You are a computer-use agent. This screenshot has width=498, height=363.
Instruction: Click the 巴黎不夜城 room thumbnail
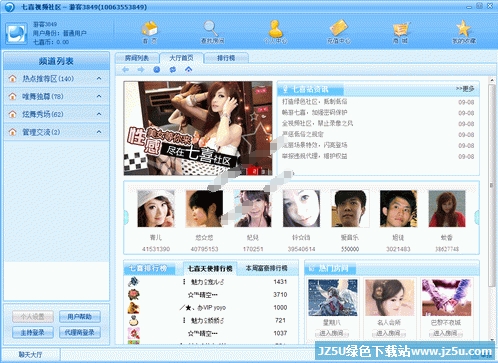(x=446, y=297)
